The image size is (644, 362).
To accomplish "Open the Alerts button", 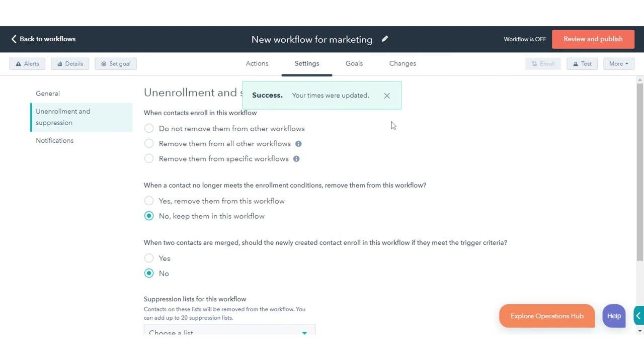I will coord(27,64).
